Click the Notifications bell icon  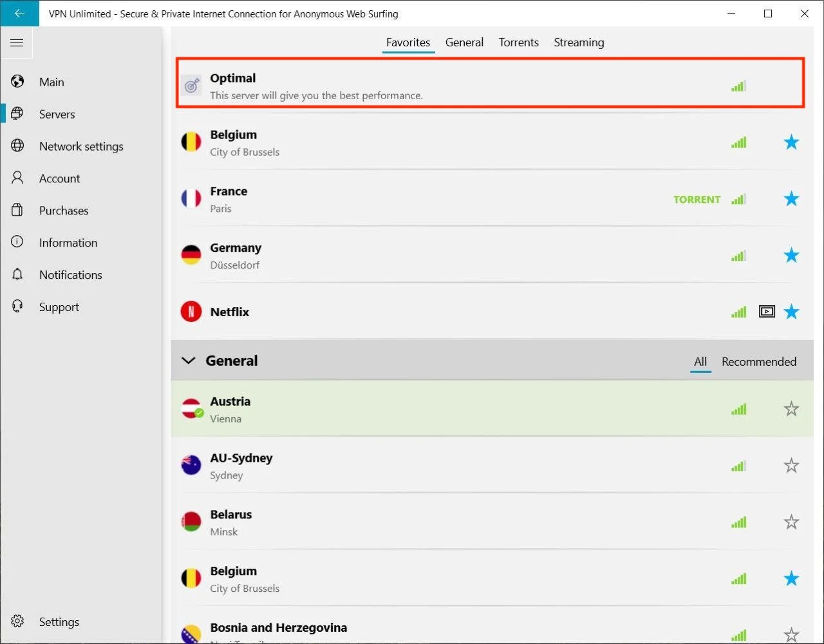click(17, 274)
